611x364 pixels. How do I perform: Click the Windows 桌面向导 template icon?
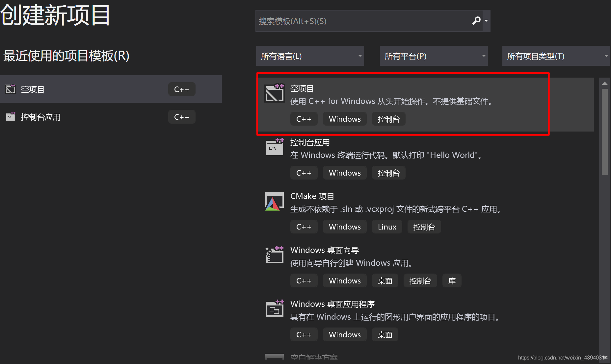point(275,255)
